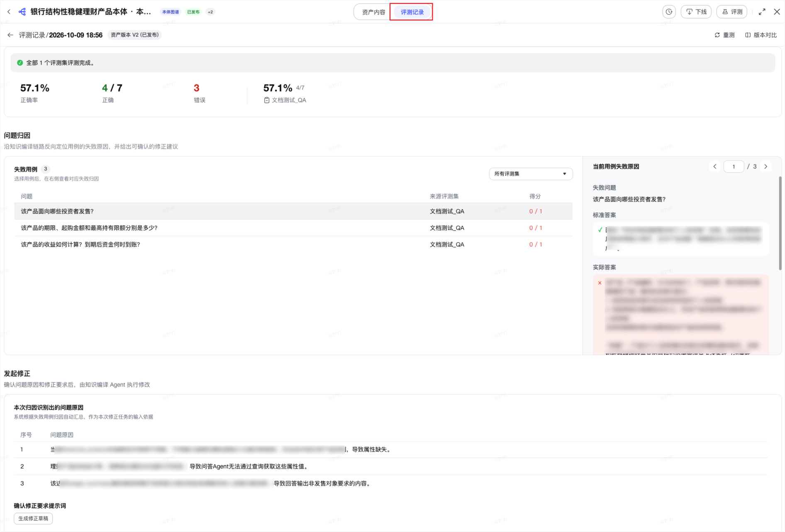Screen dimensions: 785x532
Task: Expand panel to fullscreen
Action: [x=762, y=12]
